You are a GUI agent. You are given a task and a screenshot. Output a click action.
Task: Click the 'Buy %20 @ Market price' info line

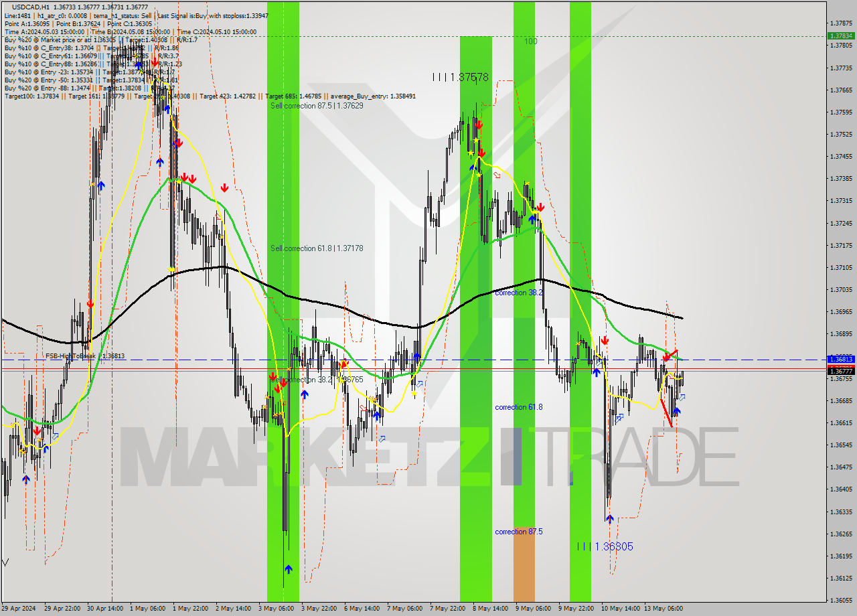(100, 40)
